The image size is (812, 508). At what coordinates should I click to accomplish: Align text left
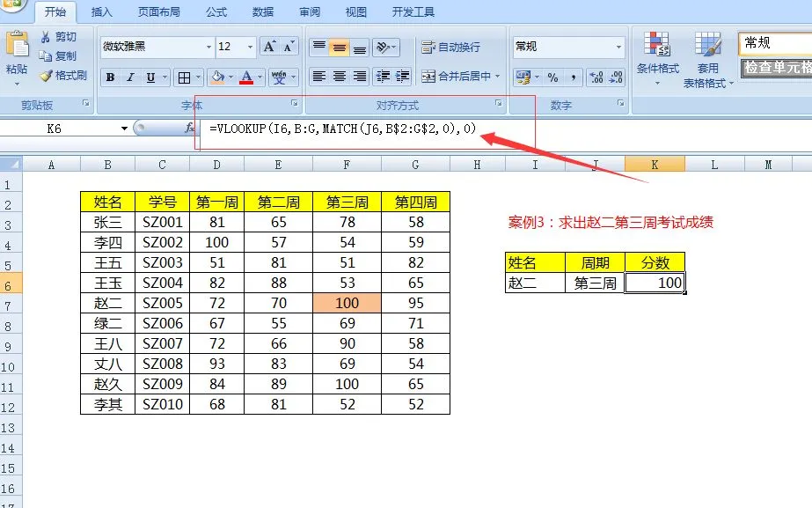point(319,77)
